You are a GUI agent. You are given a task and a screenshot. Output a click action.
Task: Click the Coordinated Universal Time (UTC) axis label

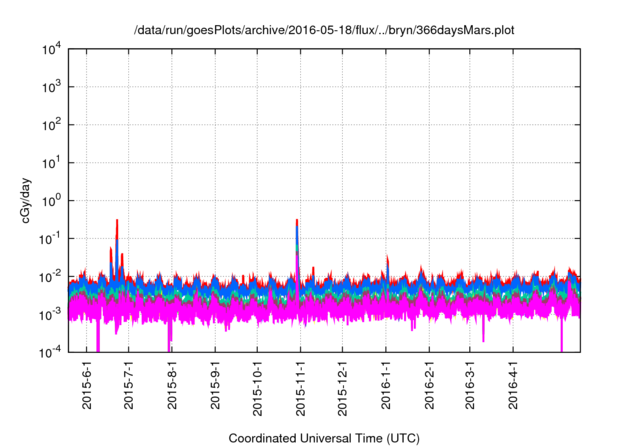324,438
